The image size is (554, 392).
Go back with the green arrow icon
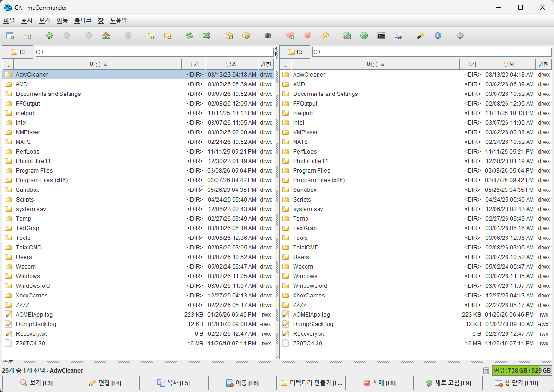point(49,36)
